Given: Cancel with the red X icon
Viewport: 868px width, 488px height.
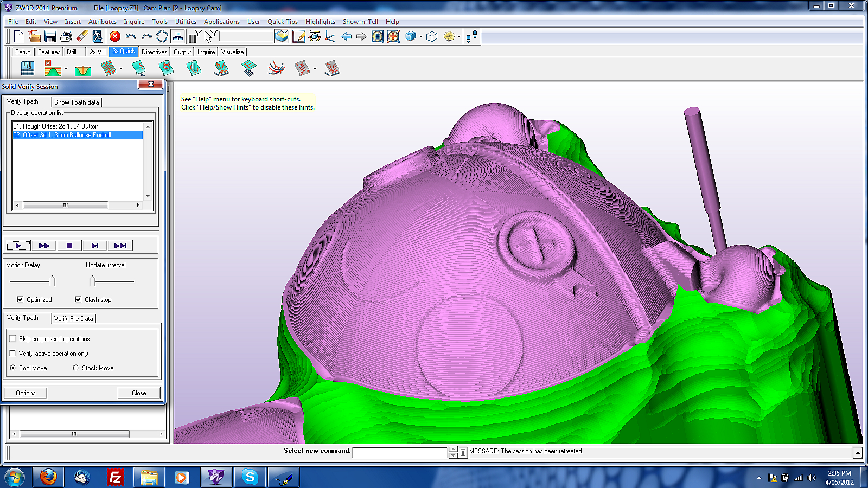Looking at the screenshot, I should (115, 36).
